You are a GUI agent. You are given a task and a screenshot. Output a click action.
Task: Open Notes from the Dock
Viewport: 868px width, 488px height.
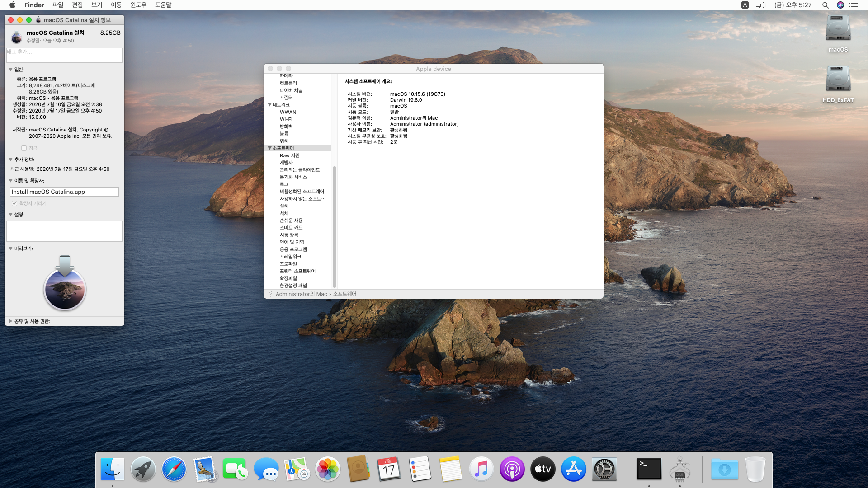pyautogui.click(x=450, y=469)
